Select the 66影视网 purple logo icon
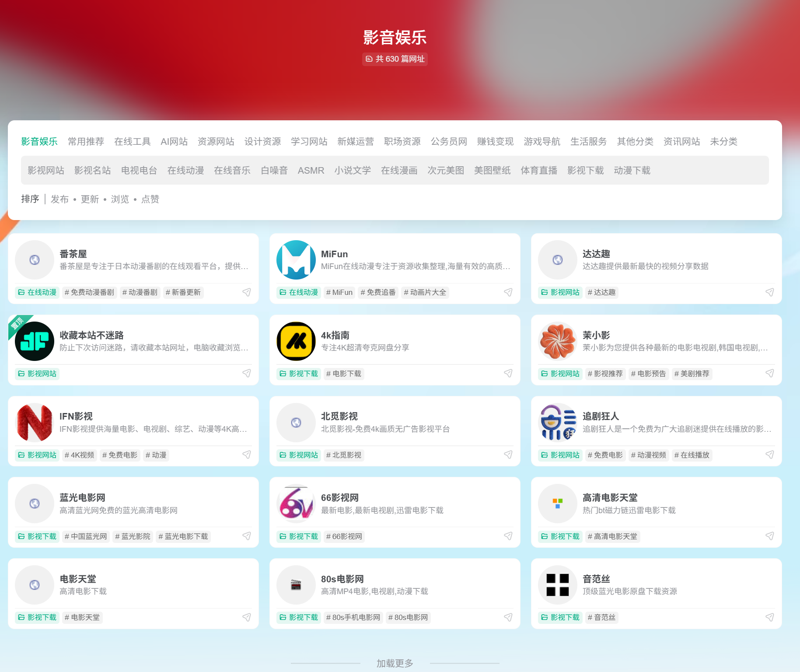The width and height of the screenshot is (800, 672). pos(296,504)
